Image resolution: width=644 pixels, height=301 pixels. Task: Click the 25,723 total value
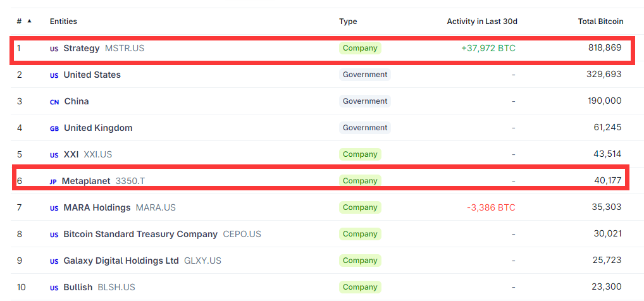pyautogui.click(x=607, y=260)
